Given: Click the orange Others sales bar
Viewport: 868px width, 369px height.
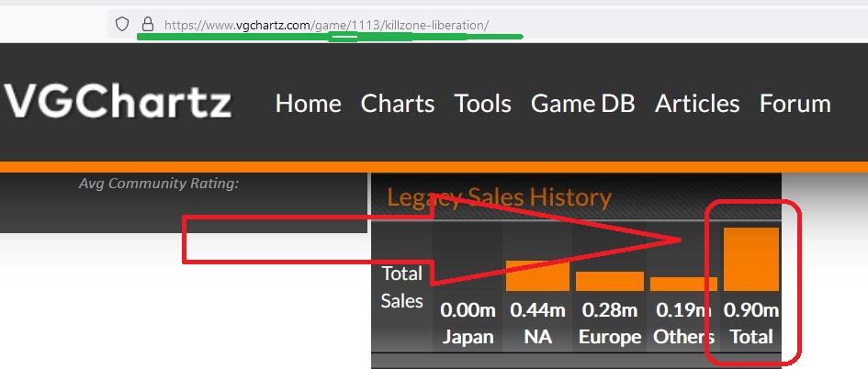Looking at the screenshot, I should 683,284.
